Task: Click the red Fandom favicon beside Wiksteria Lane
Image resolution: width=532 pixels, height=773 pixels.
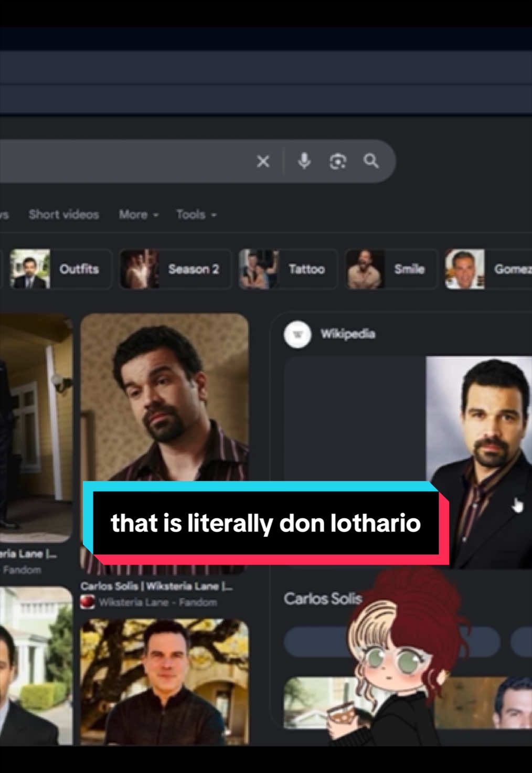Action: [88, 602]
